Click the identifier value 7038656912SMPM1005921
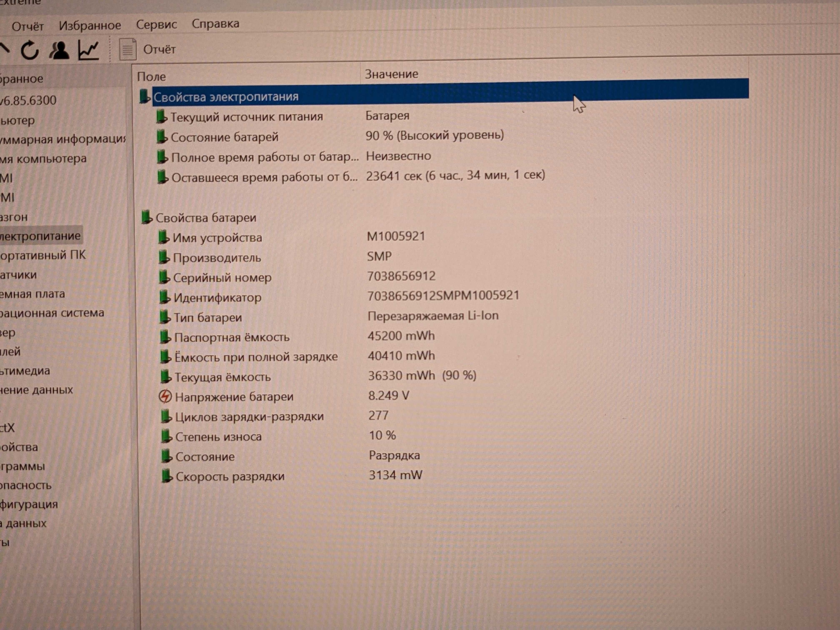 point(443,295)
